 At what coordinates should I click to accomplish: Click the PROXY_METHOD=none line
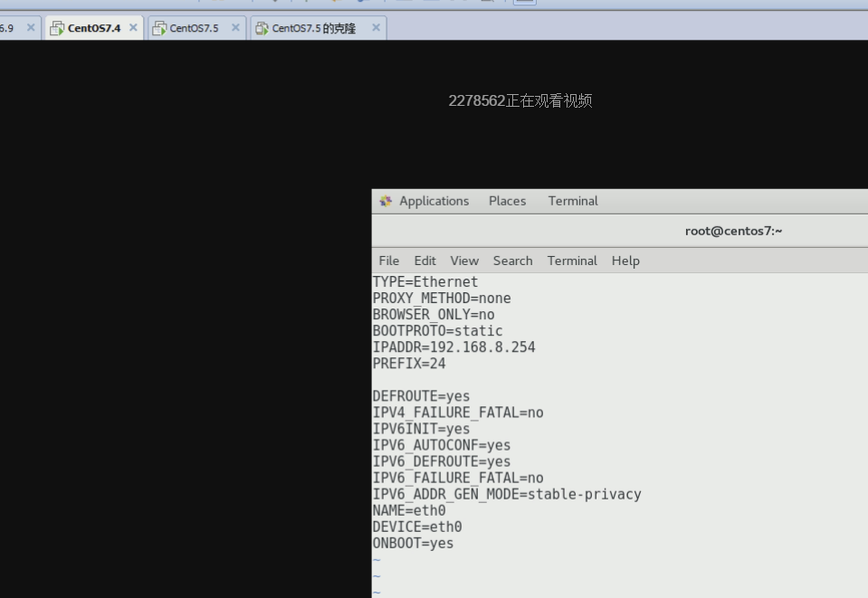click(442, 299)
